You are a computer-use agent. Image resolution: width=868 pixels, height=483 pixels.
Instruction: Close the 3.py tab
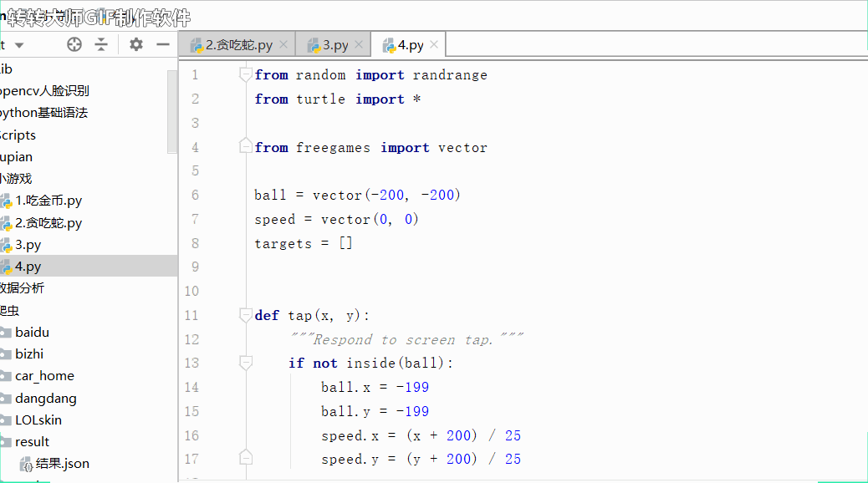tap(359, 44)
